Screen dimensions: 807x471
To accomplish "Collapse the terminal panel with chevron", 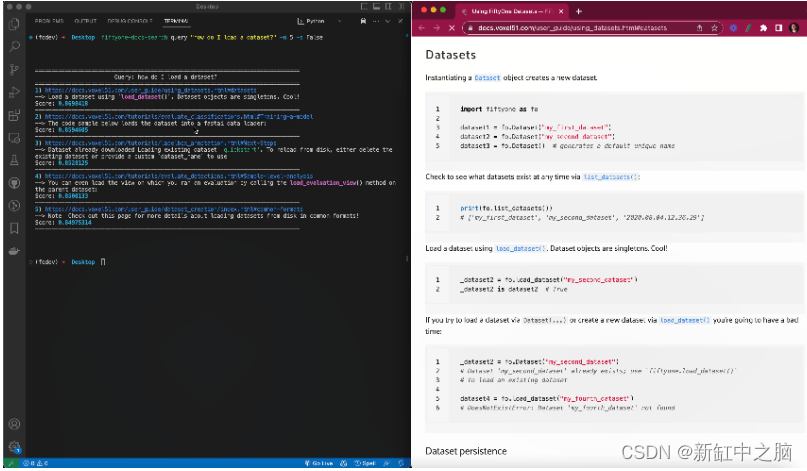I will pyautogui.click(x=388, y=21).
